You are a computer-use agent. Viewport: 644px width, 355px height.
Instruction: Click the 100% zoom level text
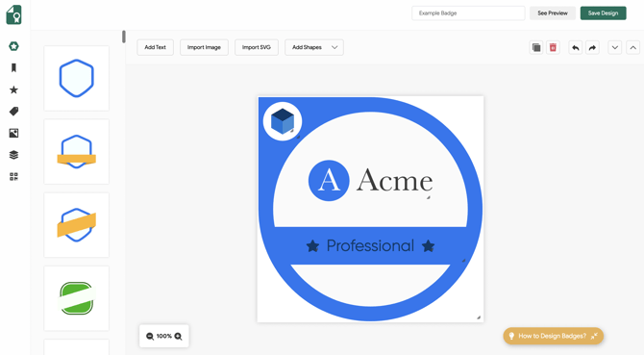point(163,336)
